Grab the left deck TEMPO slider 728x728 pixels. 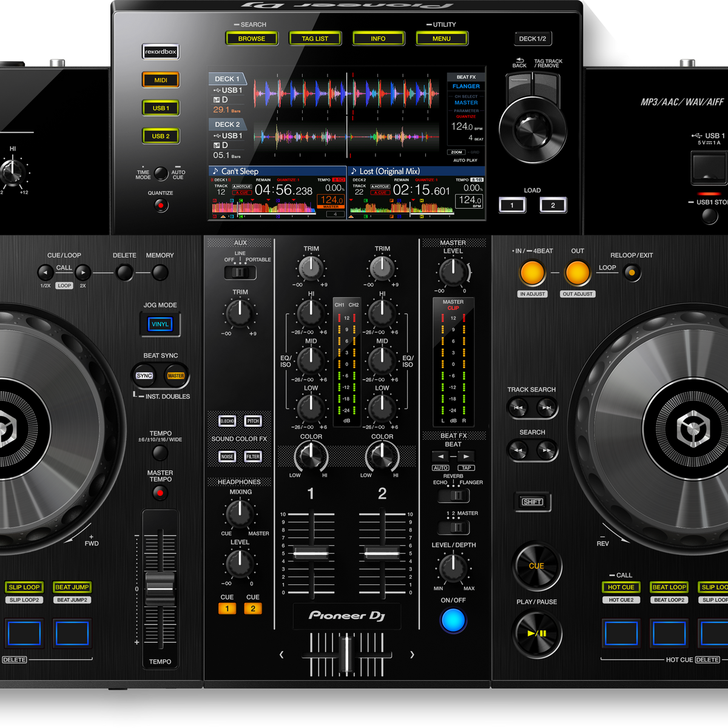click(160, 589)
